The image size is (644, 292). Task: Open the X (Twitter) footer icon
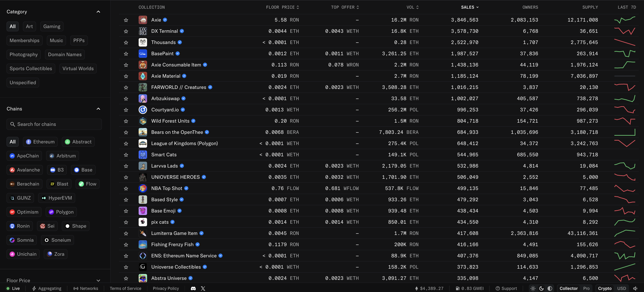pyautogui.click(x=203, y=288)
